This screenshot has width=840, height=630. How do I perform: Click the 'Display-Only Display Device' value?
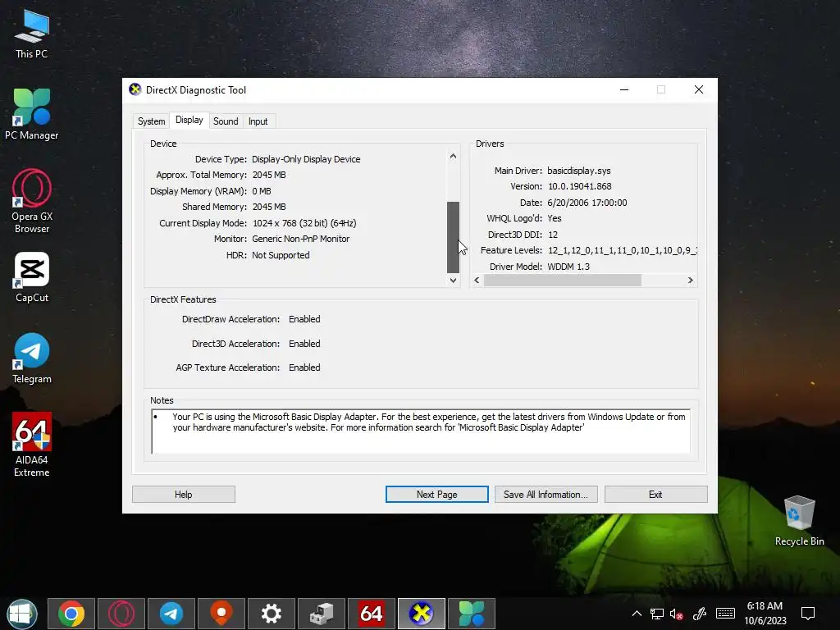click(306, 159)
